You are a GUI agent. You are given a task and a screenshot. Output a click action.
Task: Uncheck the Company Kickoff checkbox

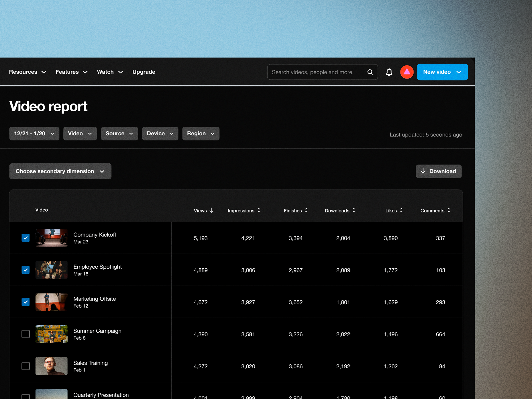click(25, 238)
